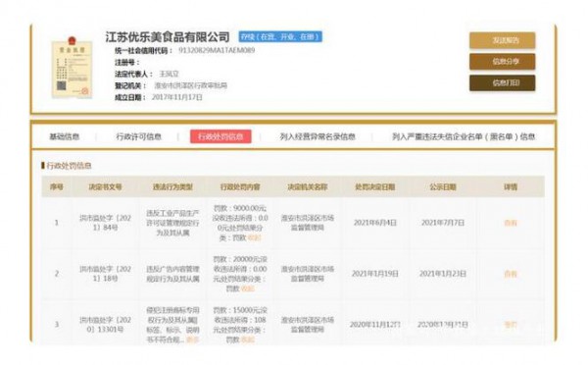Click the 信息打印 button
Image resolution: width=588 pixels, height=365 pixels.
point(502,83)
